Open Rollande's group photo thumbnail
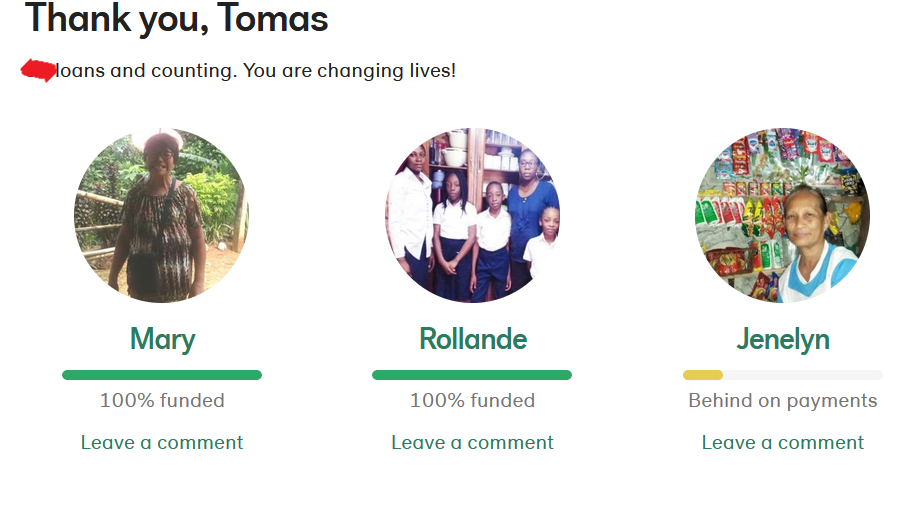 (x=472, y=215)
